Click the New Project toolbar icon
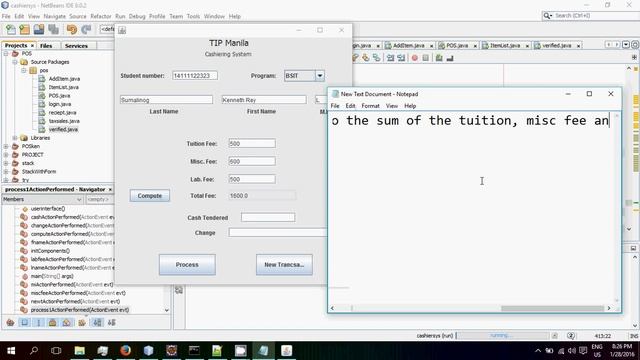The image size is (640, 360). [x=24, y=29]
